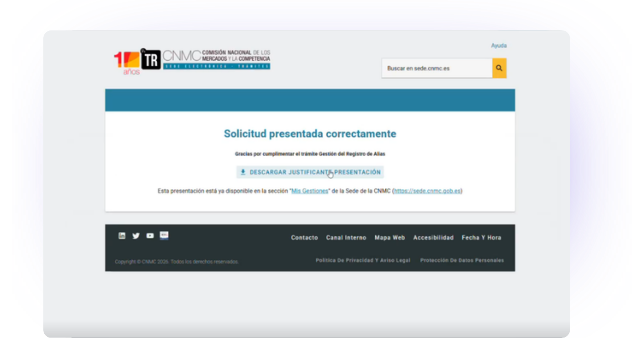
Task: Open Política De Privacidad Y Aviso Legal
Action: (363, 260)
